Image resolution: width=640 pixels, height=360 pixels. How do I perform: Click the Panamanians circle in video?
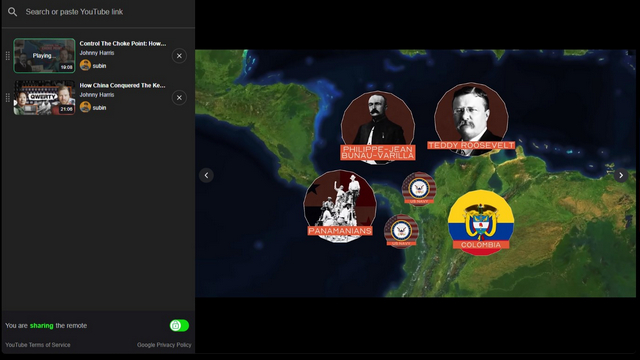340,206
